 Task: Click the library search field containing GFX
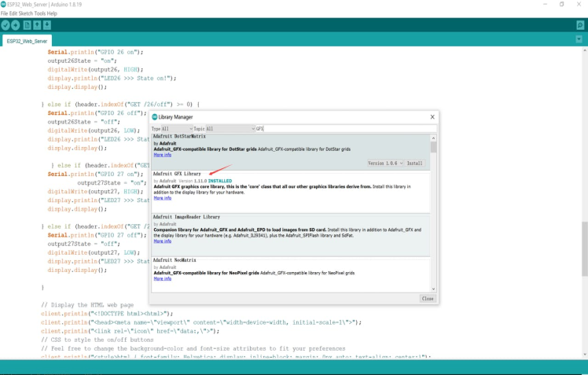pos(346,128)
